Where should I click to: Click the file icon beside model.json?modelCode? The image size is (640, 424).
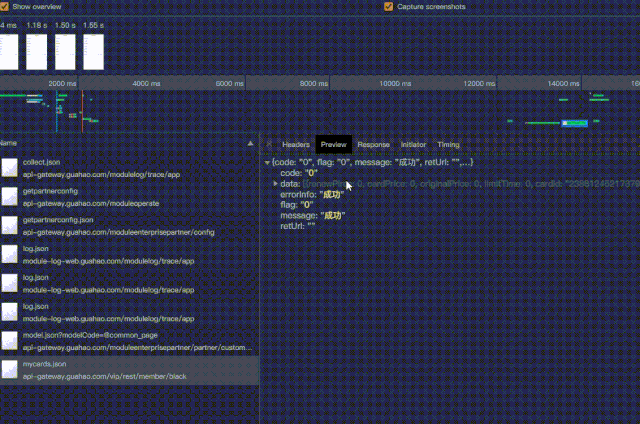click(x=9, y=341)
